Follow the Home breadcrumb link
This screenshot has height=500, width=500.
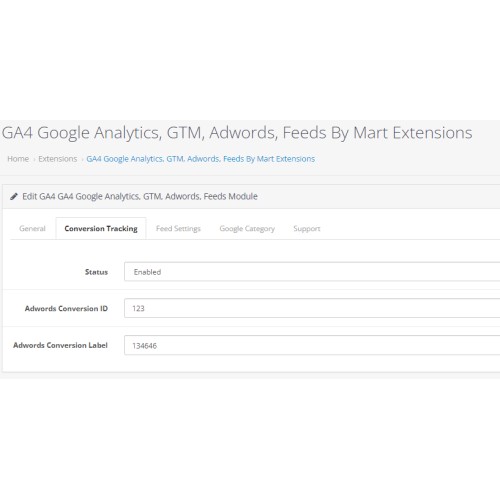pos(18,159)
